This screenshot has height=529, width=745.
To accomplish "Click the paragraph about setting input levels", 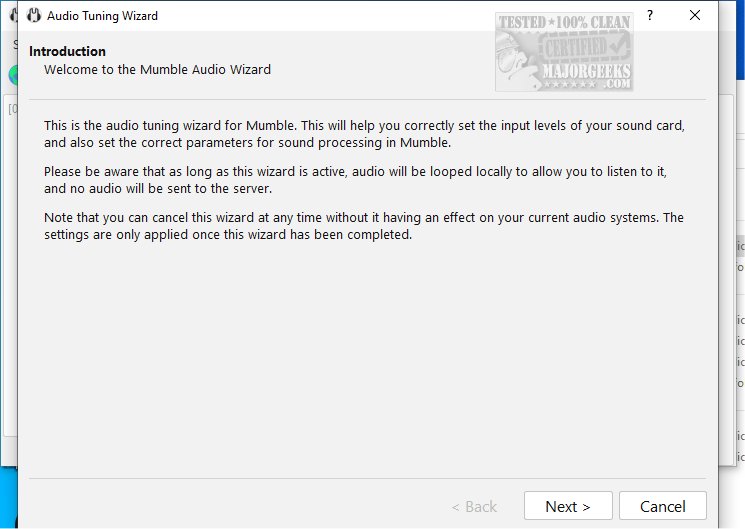I will 363,134.
